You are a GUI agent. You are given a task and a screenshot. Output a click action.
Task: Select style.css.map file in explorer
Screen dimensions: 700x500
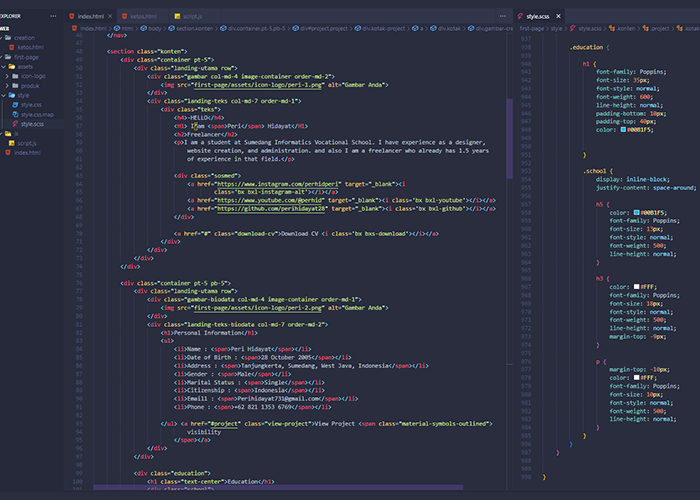[x=36, y=114]
